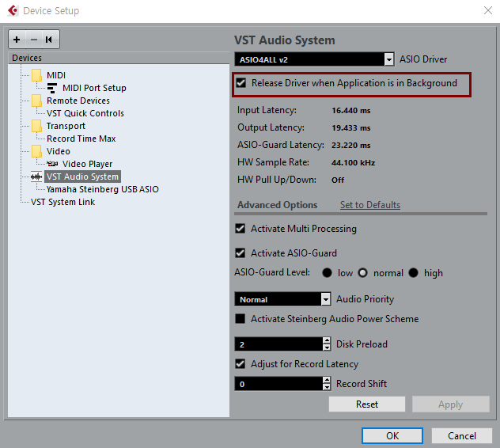This screenshot has width=500, height=448.
Task: Click the ASIO-Guard Latency value 23.220 ms
Action: coord(351,146)
